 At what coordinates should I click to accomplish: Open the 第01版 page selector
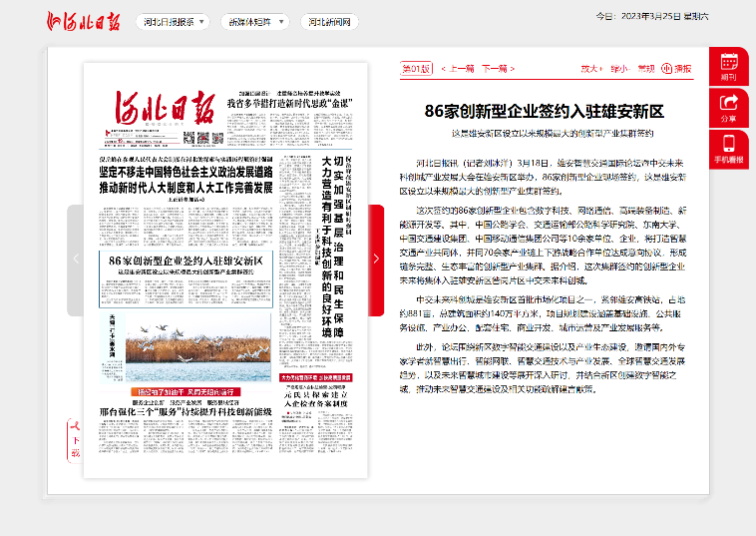[416, 69]
